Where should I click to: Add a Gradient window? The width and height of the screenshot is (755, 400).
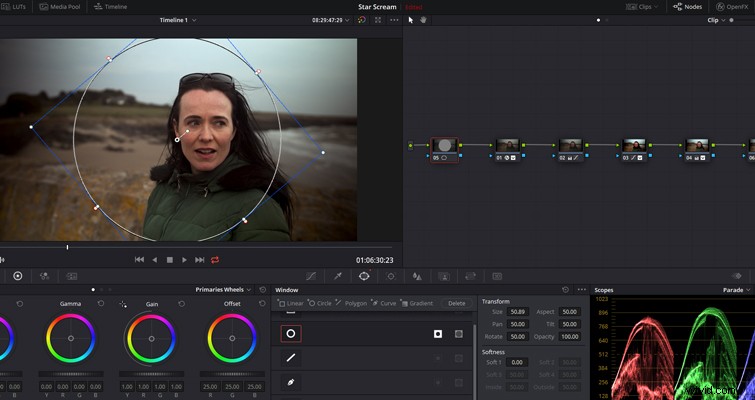tap(417, 303)
